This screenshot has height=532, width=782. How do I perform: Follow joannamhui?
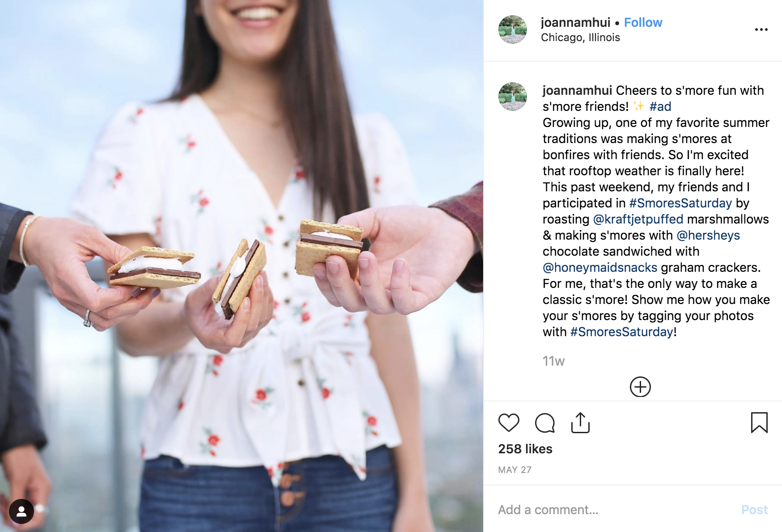point(643,22)
